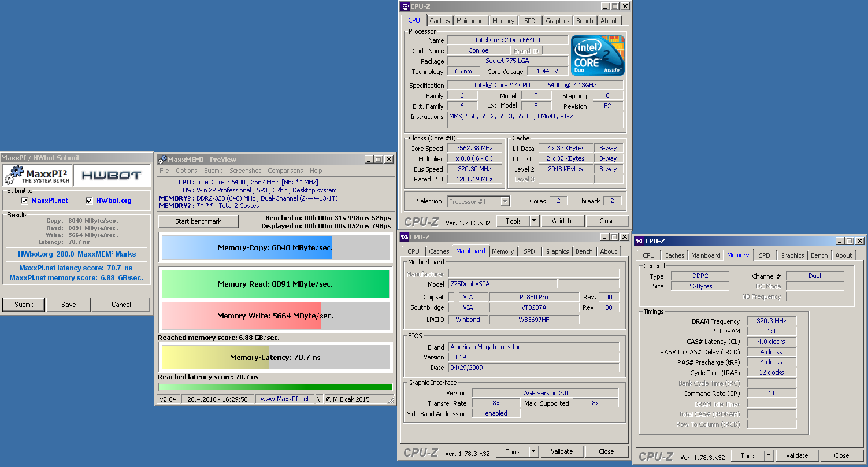Open the Options menu in MaxxMEMI

(187, 171)
